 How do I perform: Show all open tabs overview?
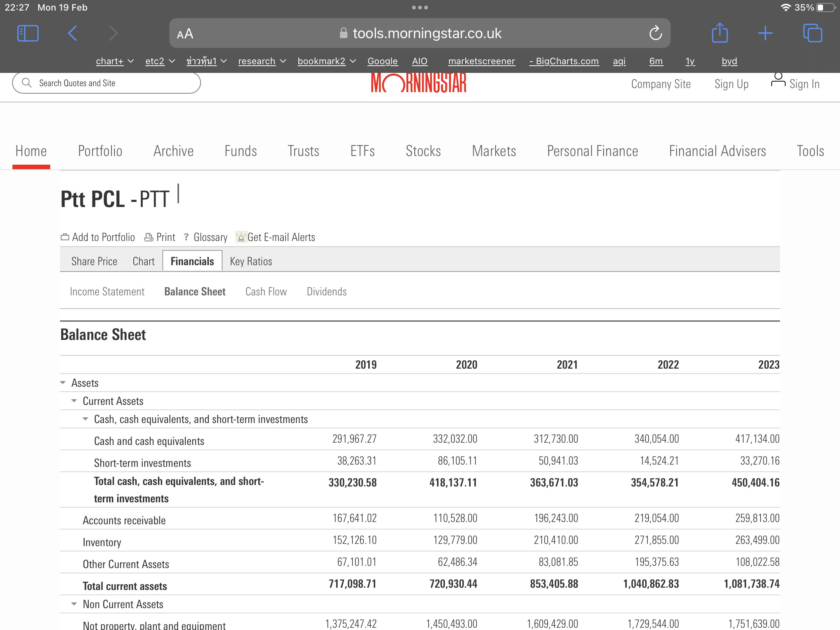coord(813,33)
